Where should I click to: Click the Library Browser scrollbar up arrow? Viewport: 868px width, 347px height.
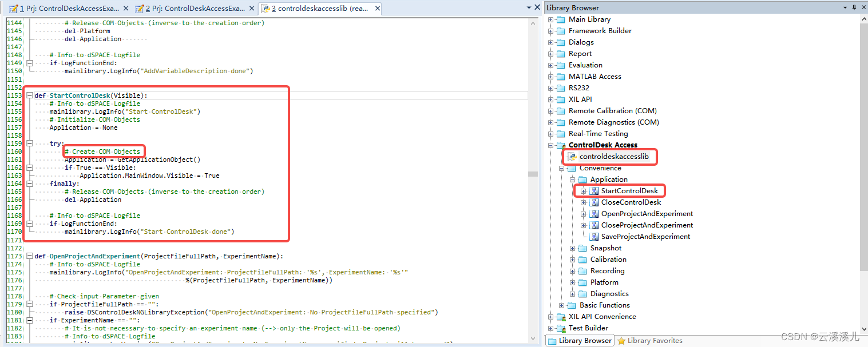863,19
